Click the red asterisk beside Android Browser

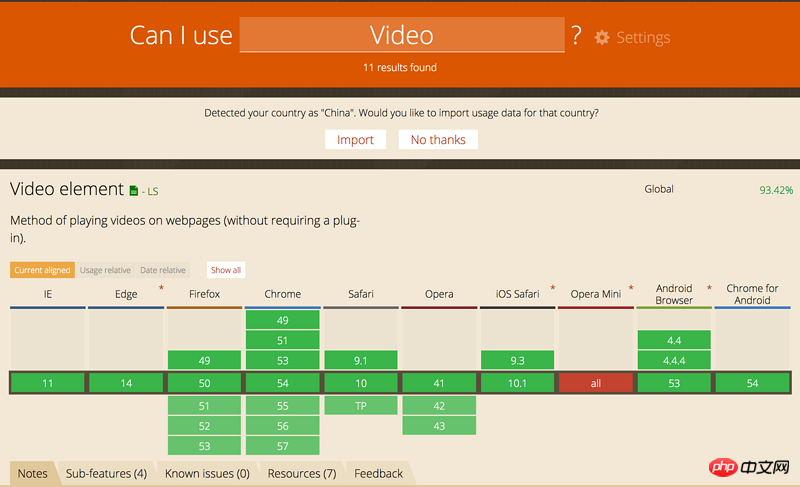pos(709,288)
